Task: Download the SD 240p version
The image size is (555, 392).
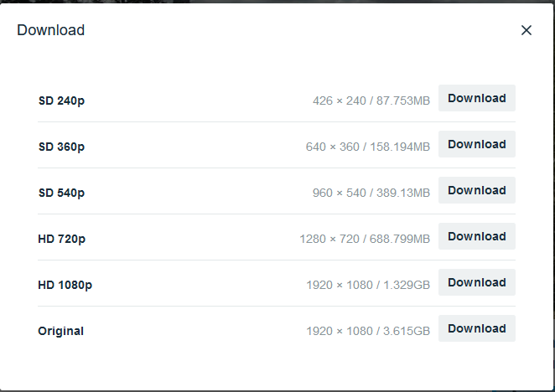Action: pos(476,98)
